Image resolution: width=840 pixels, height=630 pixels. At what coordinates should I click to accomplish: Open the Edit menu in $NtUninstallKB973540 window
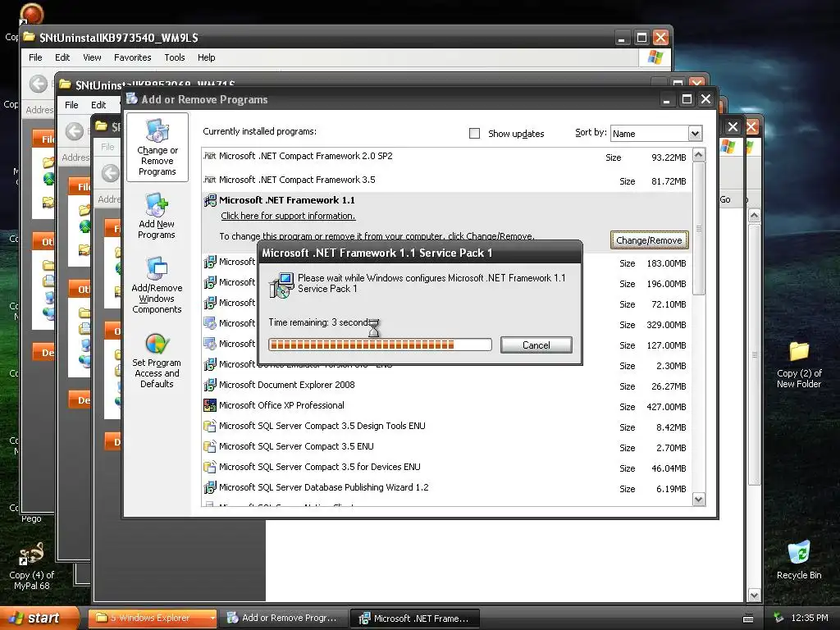pos(62,57)
